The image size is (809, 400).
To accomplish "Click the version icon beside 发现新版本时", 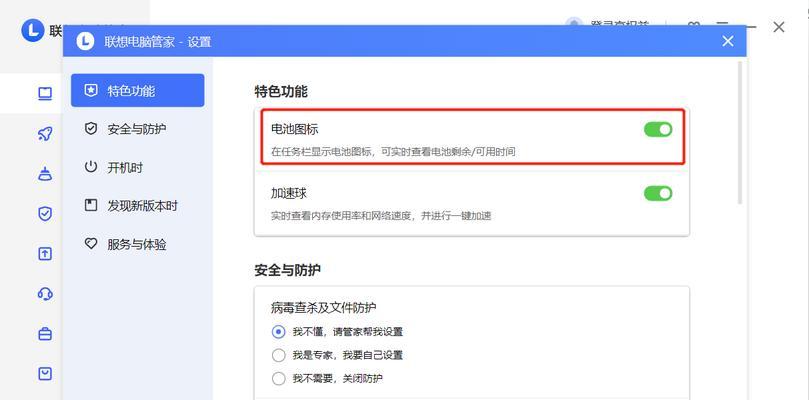I will (x=91, y=205).
